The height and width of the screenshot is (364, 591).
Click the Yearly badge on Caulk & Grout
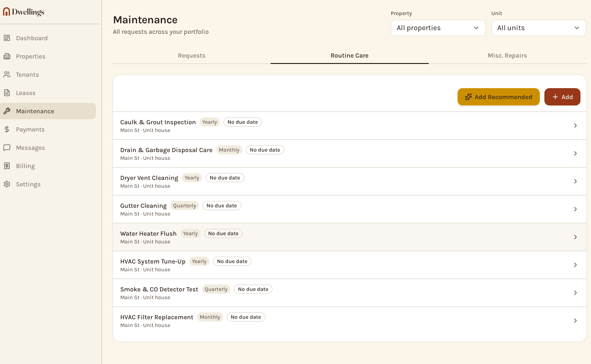210,122
